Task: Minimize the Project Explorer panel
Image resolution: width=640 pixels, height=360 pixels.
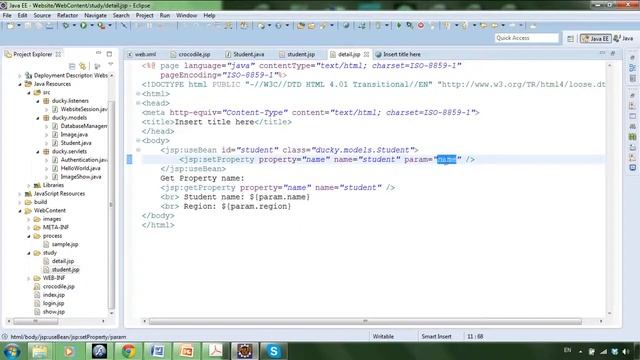Action: coord(98,53)
